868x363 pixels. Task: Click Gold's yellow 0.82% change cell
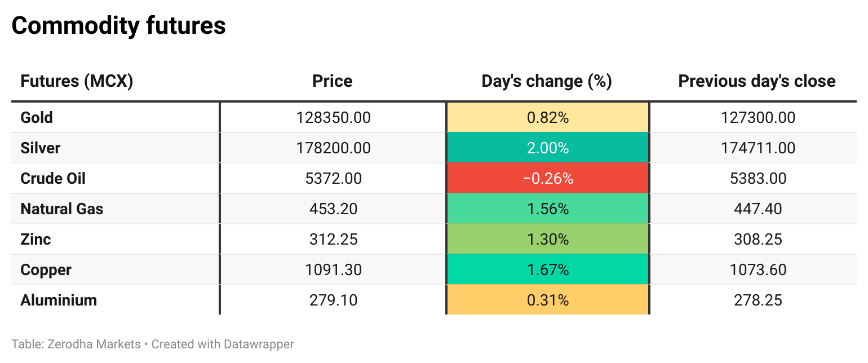click(547, 118)
